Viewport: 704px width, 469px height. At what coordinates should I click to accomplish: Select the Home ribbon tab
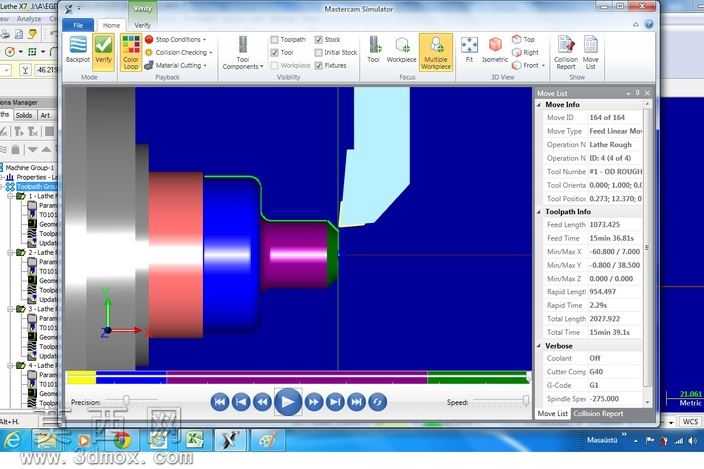pyautogui.click(x=111, y=25)
